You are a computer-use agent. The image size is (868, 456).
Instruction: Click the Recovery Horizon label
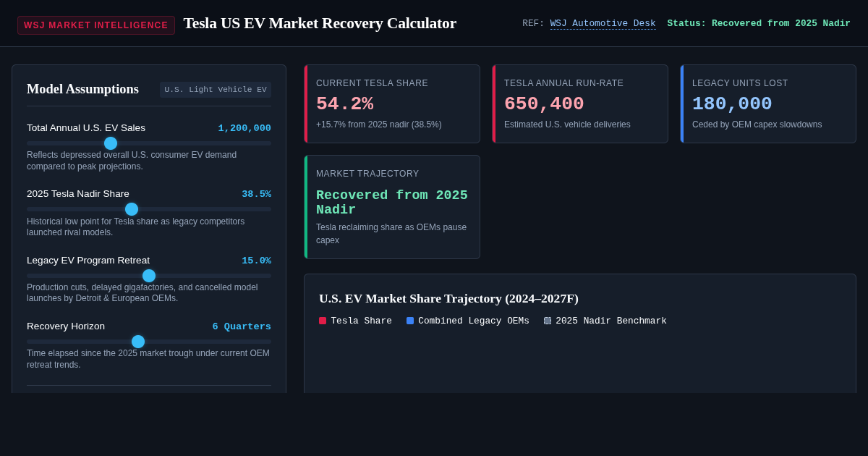pos(66,326)
